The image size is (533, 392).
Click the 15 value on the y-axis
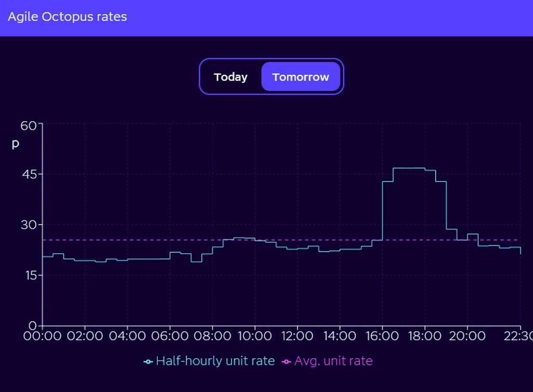click(28, 276)
